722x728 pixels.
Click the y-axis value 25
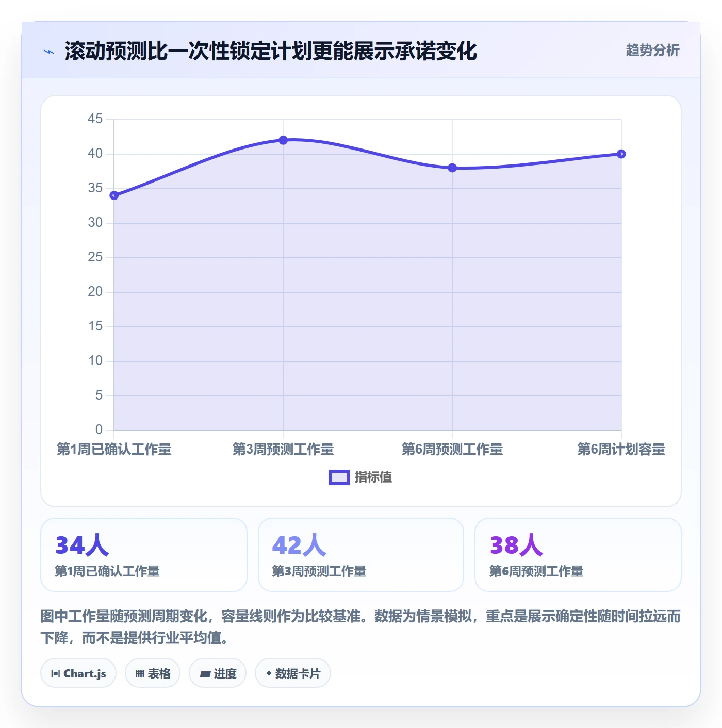(95, 257)
